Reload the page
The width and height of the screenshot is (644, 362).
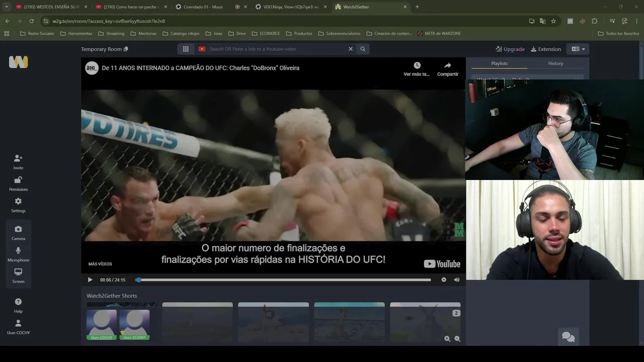tap(31, 21)
